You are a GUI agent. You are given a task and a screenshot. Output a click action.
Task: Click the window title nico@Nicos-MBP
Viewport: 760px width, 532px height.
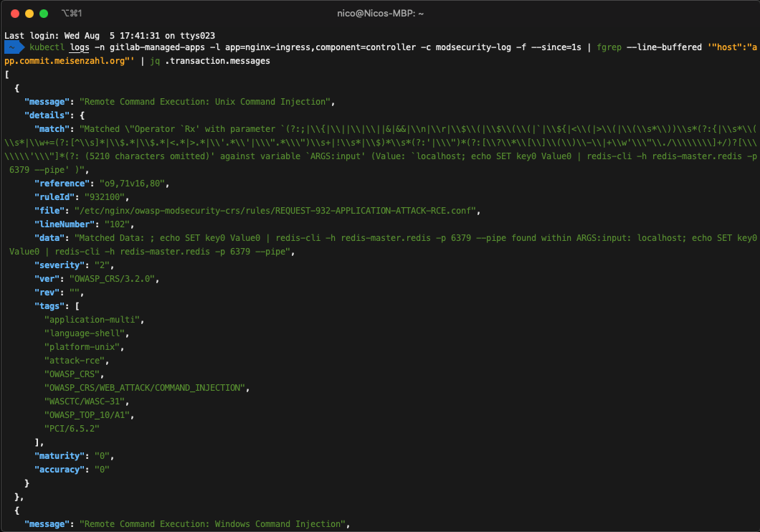tap(380, 12)
